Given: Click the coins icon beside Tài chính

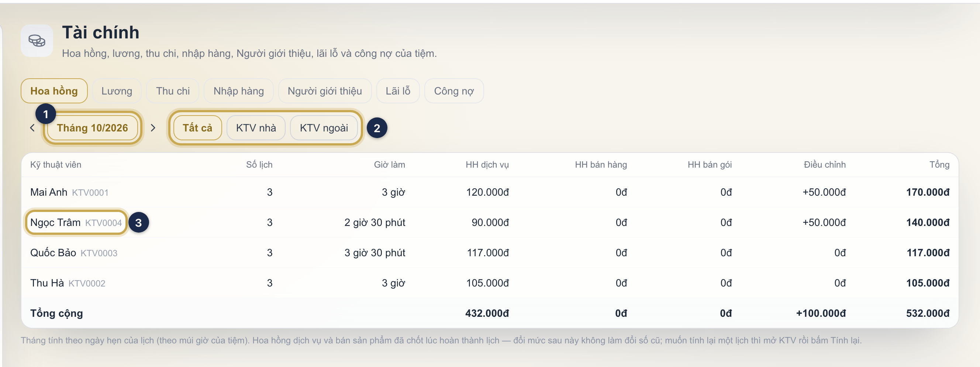Looking at the screenshot, I should [37, 41].
